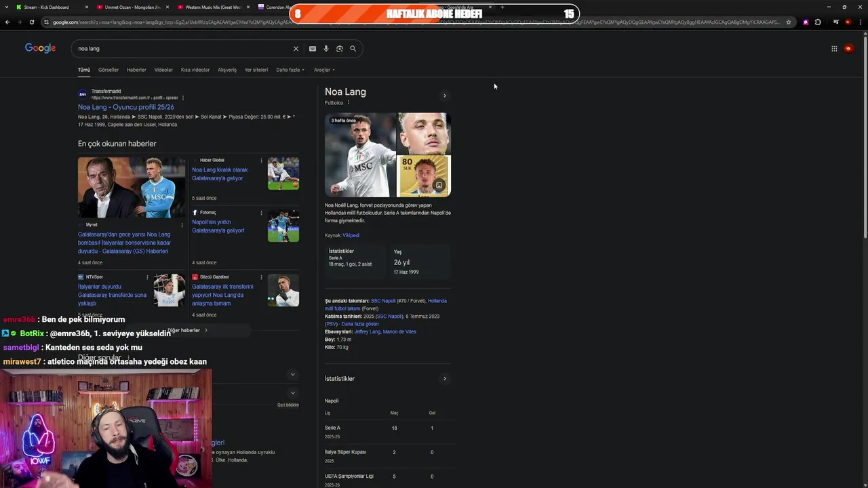Click Geri bildirim feedback link

tap(288, 405)
